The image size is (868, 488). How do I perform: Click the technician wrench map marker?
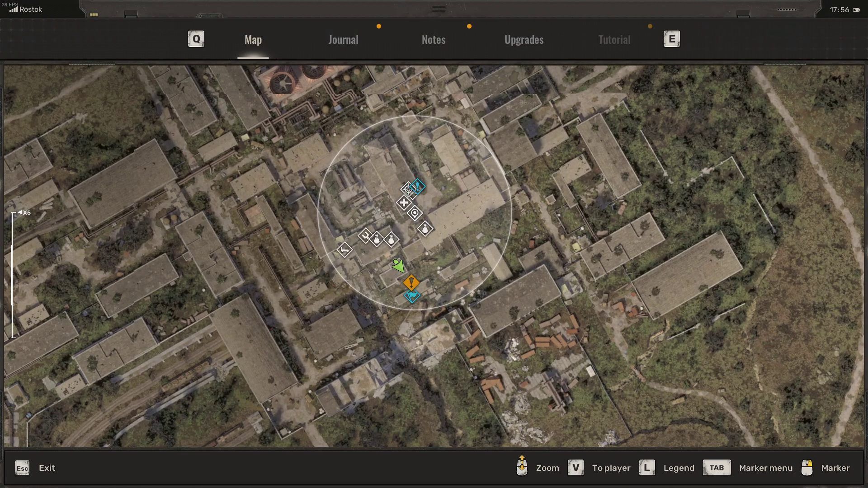pyautogui.click(x=365, y=235)
